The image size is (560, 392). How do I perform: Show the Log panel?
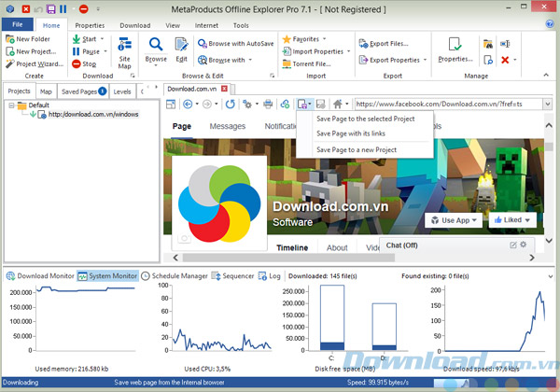(269, 276)
